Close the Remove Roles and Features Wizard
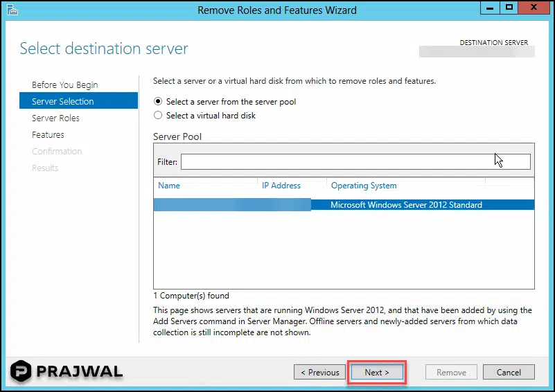Image resolution: width=555 pixels, height=392 pixels. [534, 8]
